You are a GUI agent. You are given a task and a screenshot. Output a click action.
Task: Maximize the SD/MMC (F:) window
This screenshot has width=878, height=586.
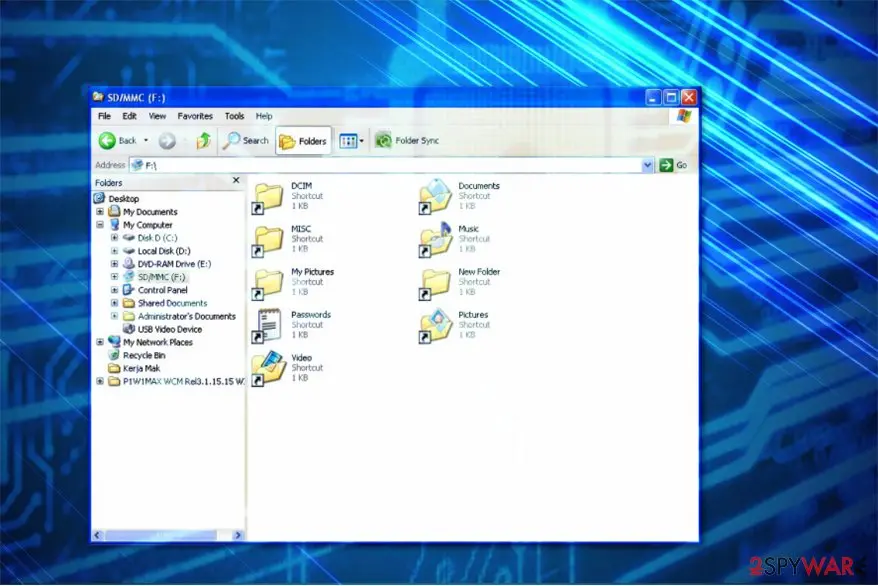point(671,97)
